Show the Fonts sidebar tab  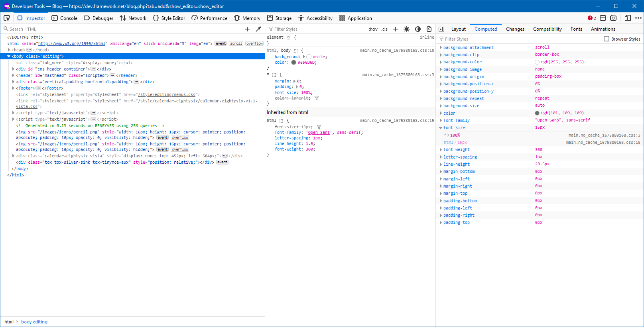tap(576, 29)
